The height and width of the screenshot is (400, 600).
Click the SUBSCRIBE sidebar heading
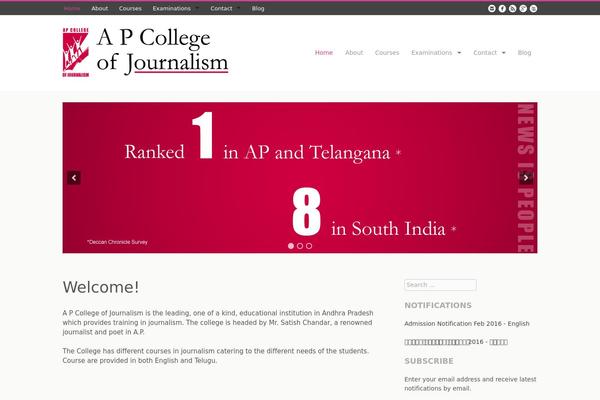click(429, 361)
